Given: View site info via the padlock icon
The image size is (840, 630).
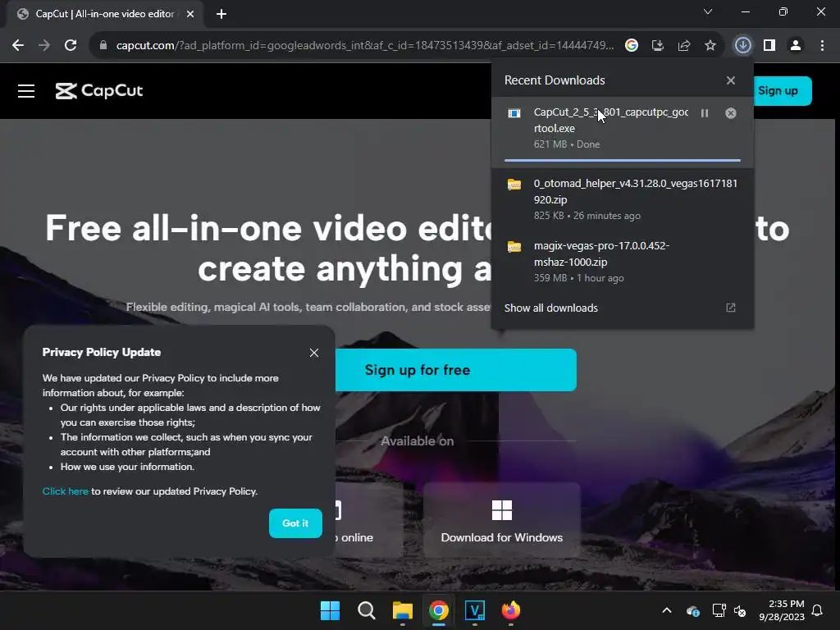Looking at the screenshot, I should click(103, 46).
